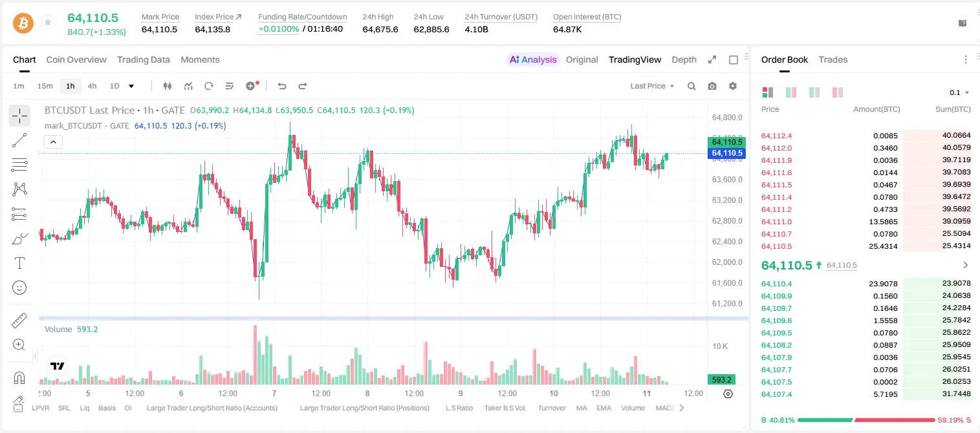Viewport: 980px width, 433px height.
Task: Choose the text annotation tool
Action: pos(19,263)
